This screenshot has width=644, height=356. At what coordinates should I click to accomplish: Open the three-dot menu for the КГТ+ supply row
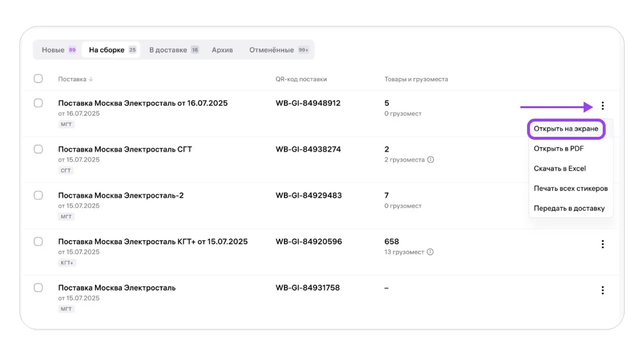tap(602, 245)
